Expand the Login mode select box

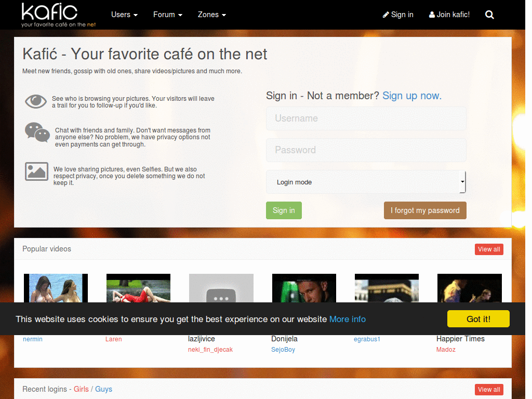[366, 182]
